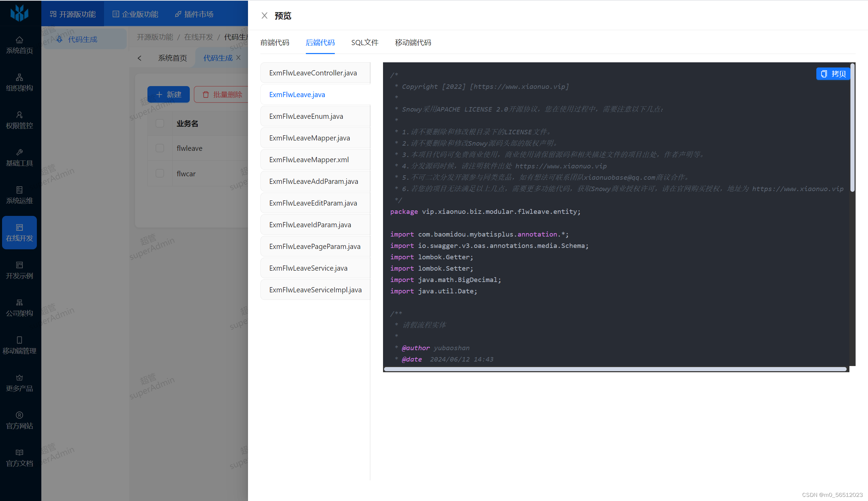Switch to the SQL文件 tab
The height and width of the screenshot is (501, 868).
[364, 42]
